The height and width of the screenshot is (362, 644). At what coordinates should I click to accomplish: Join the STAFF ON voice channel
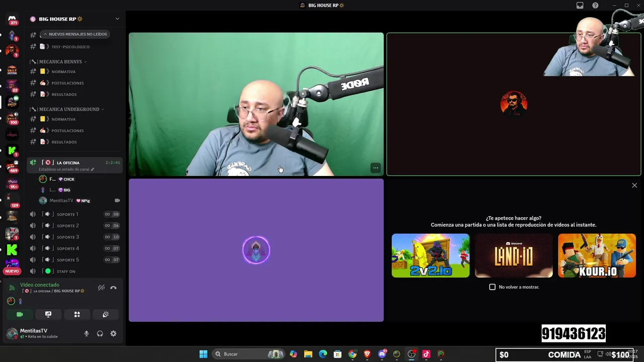pyautogui.click(x=75, y=271)
